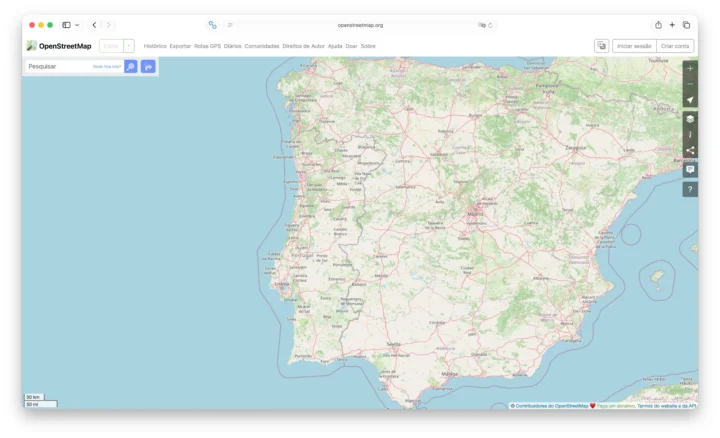Click the translate icon in address bar
This screenshot has width=720, height=438.
click(x=481, y=25)
